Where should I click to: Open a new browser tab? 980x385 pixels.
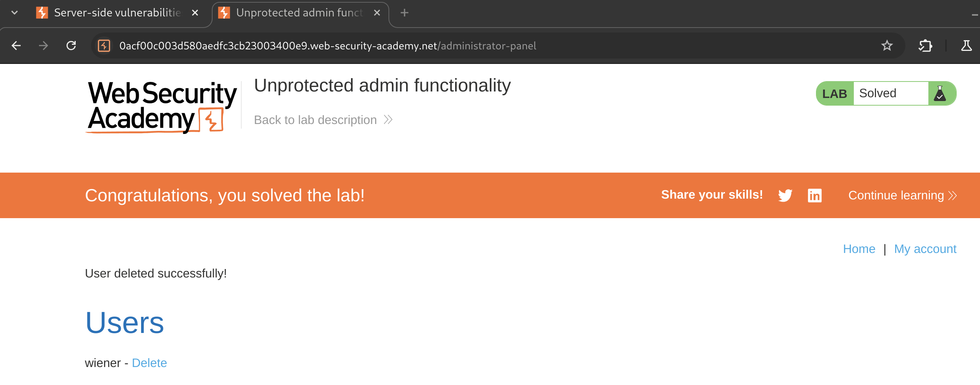pyautogui.click(x=405, y=13)
